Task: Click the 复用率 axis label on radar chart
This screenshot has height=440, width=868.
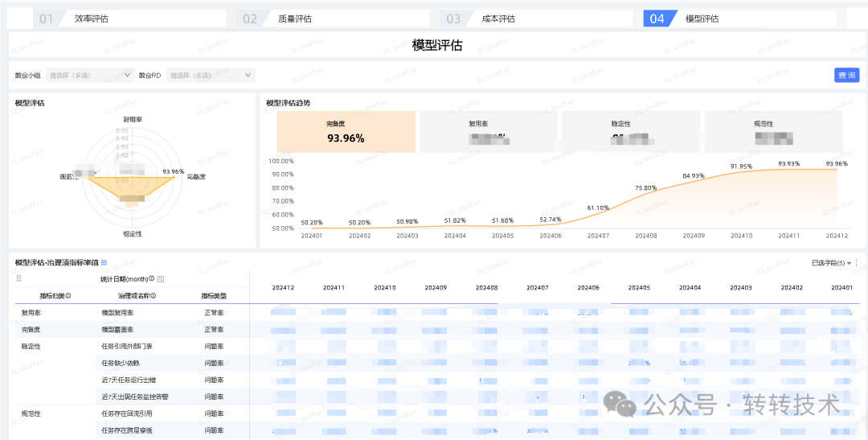Action: pos(133,119)
